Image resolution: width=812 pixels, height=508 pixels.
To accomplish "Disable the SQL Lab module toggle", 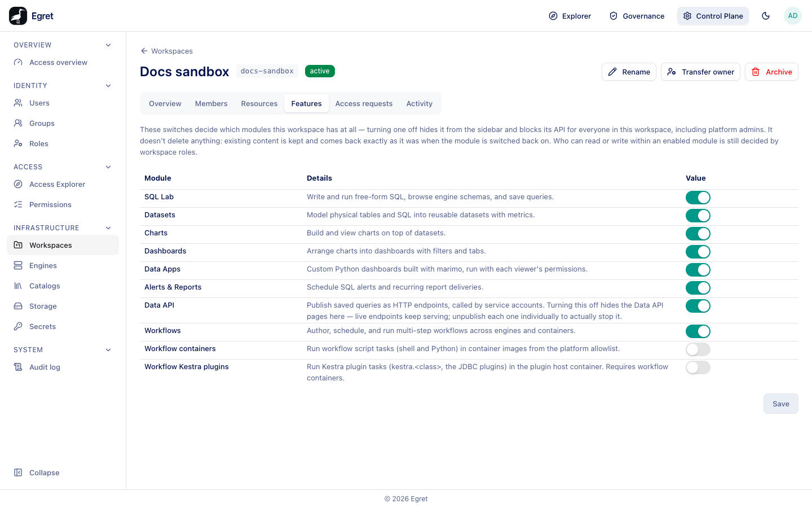I will pyautogui.click(x=698, y=198).
